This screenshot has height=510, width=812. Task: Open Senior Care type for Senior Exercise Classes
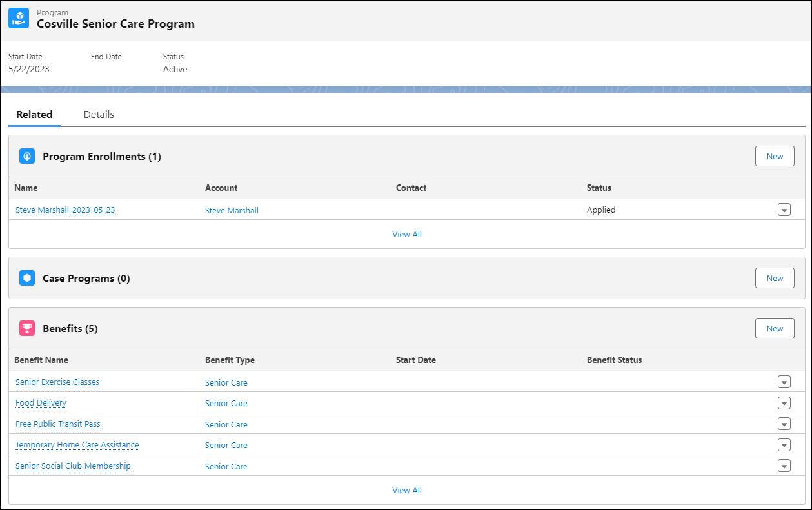[226, 382]
